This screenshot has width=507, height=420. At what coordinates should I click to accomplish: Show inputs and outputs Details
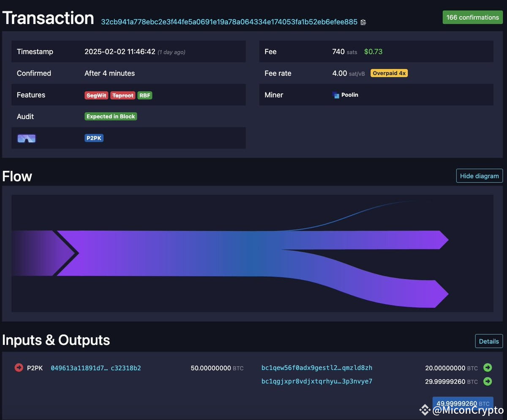(489, 341)
